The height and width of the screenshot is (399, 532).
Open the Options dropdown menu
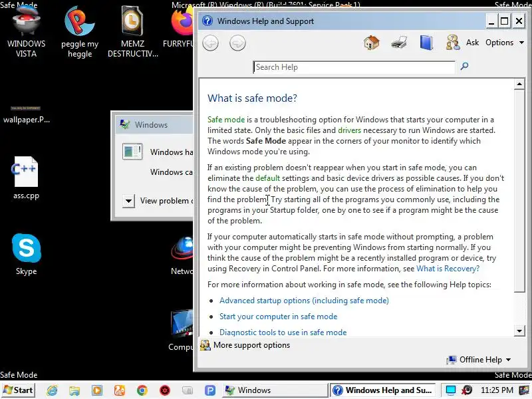[505, 43]
